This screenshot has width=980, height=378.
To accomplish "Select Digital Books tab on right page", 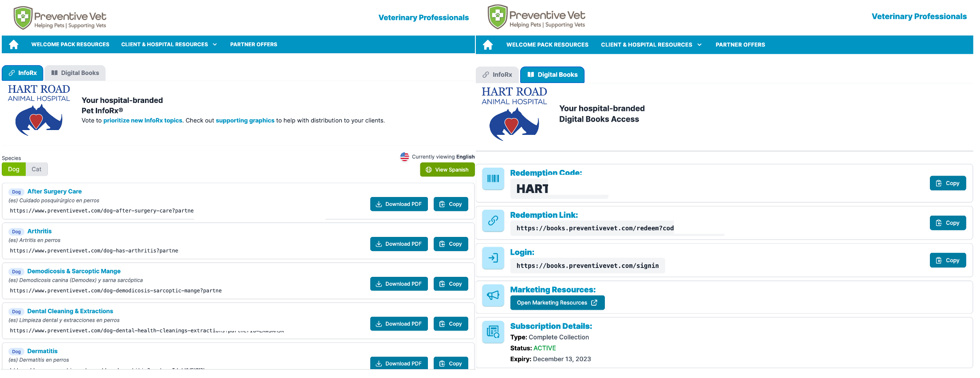I will (x=552, y=75).
